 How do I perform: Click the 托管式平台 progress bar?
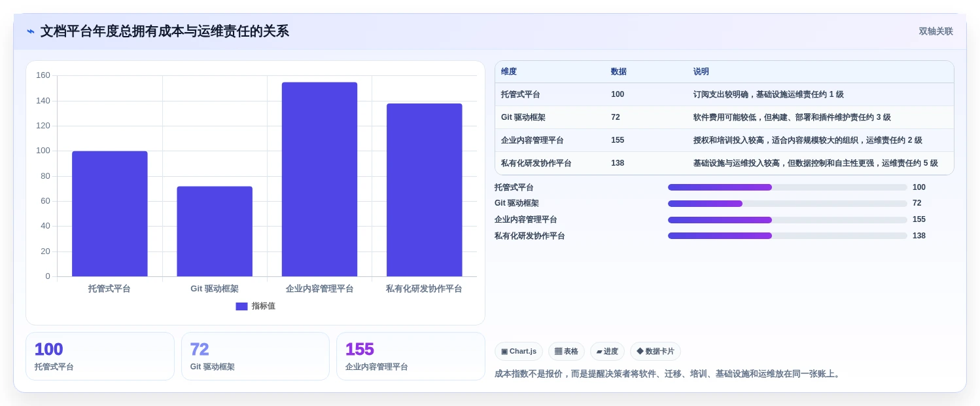[788, 187]
